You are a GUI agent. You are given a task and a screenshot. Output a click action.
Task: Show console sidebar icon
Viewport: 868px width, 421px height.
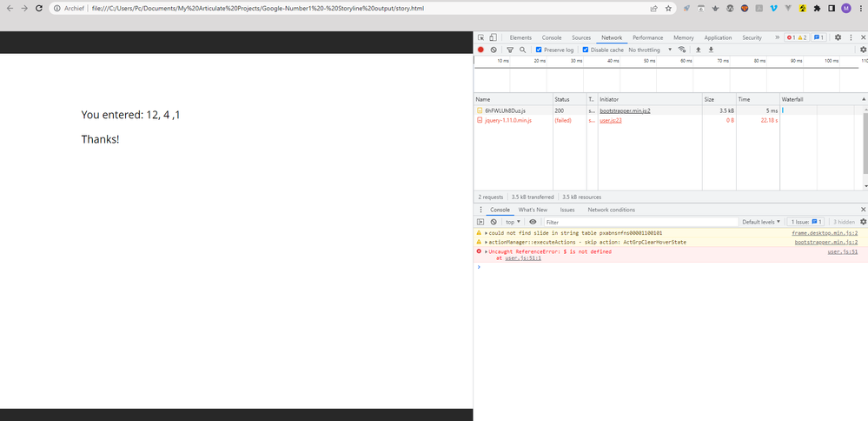tap(480, 222)
